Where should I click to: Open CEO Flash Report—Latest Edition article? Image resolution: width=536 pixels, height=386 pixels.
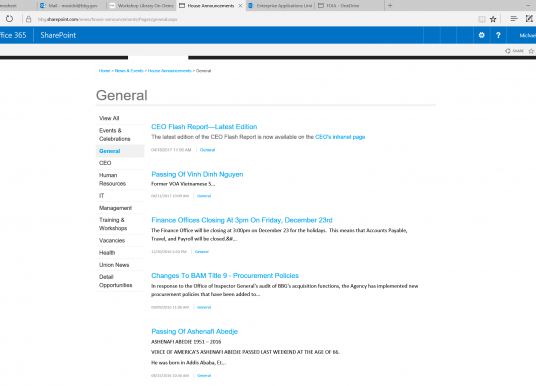click(x=204, y=127)
